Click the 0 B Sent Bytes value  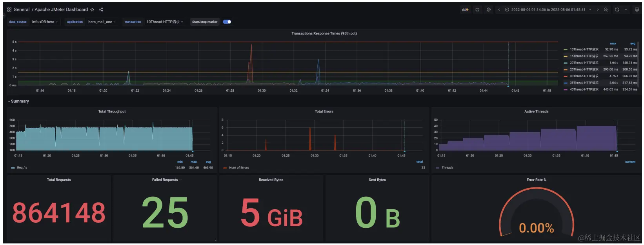[377, 213]
